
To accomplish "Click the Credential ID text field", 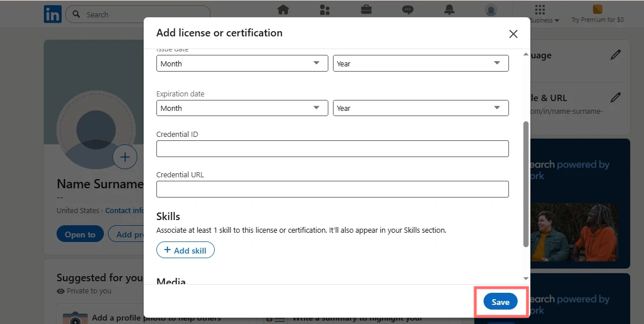I will pyautogui.click(x=332, y=149).
